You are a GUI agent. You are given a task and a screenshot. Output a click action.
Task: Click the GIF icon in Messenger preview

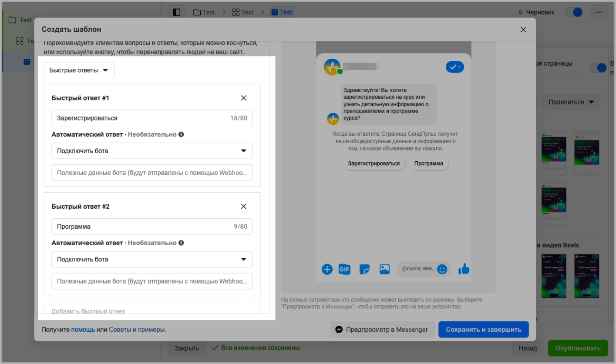click(344, 269)
